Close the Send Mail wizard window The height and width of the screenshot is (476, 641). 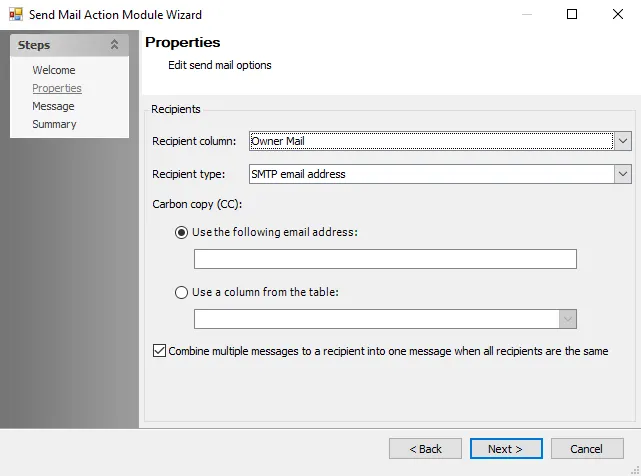coord(618,14)
